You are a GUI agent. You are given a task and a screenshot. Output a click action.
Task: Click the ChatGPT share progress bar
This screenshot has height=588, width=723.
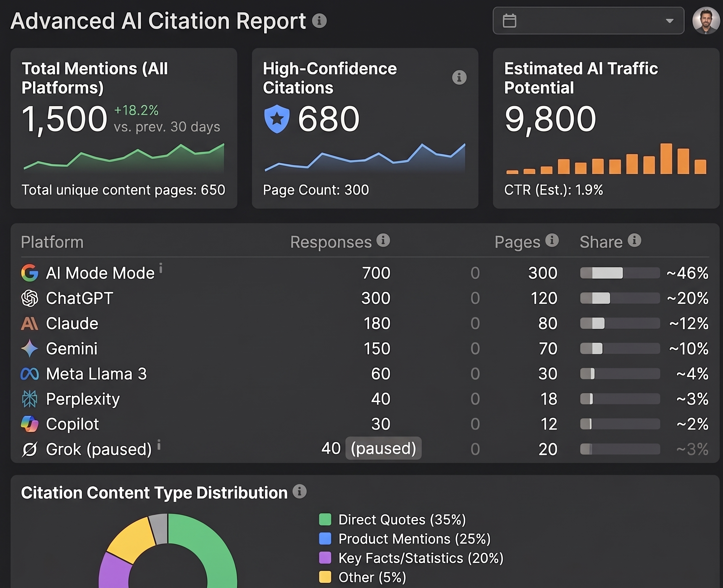point(620,298)
